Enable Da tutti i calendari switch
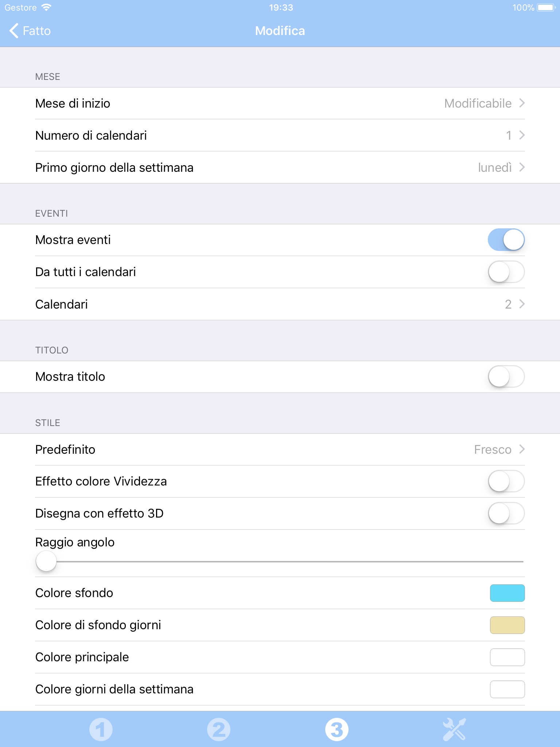This screenshot has height=747, width=560. point(506,272)
